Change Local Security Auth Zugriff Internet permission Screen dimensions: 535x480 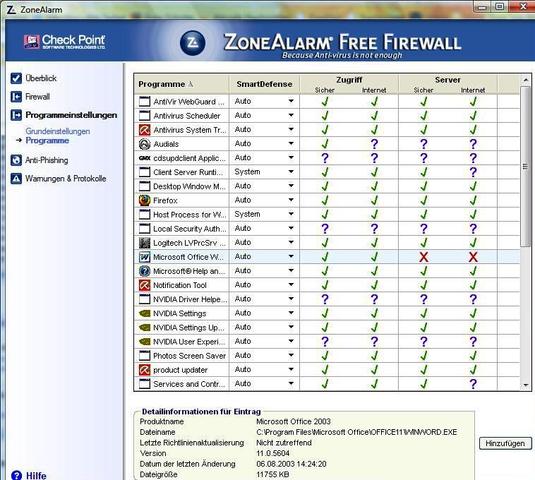pos(374,229)
